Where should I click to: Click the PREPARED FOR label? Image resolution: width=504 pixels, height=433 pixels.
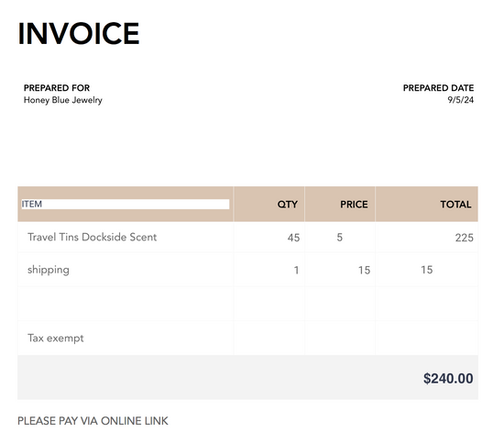[x=57, y=88]
